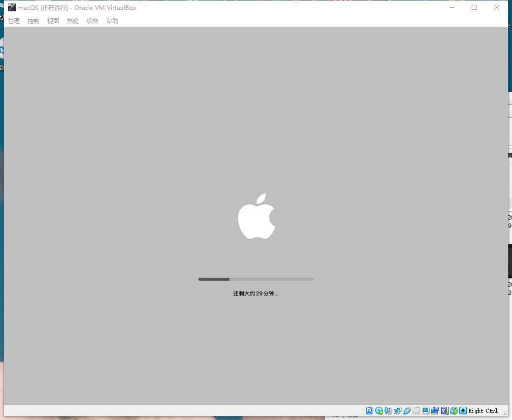The width and height of the screenshot is (512, 420).
Task: Click the display settings status icon
Action: (425, 410)
